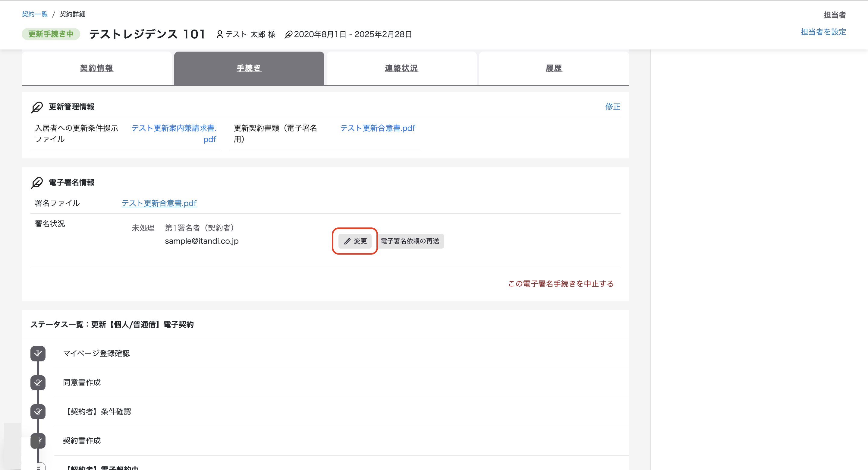Screen dimensions: 868x470
Task: Switch to the 契約情報 tab
Action: click(97, 68)
